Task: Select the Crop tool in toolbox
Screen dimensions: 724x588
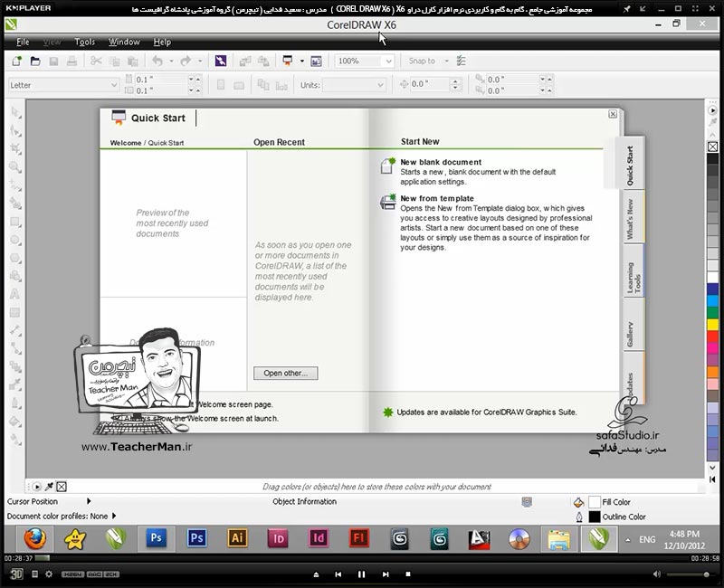Action: (x=15, y=149)
